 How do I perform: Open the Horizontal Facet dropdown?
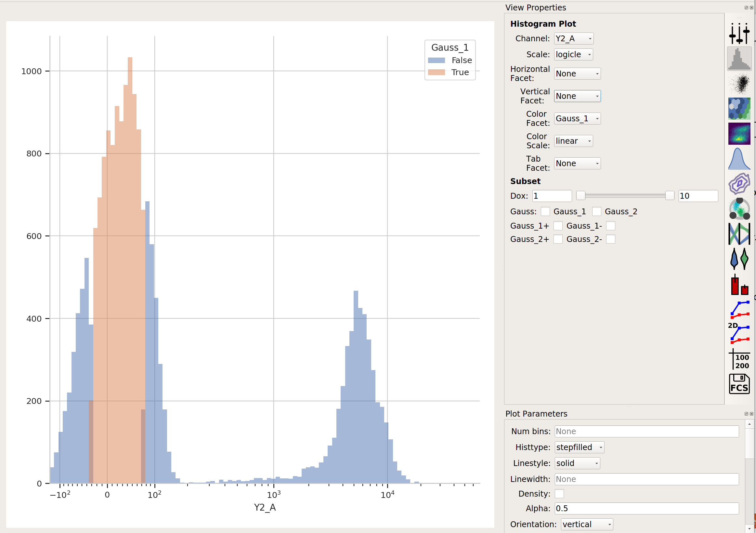pyautogui.click(x=577, y=74)
